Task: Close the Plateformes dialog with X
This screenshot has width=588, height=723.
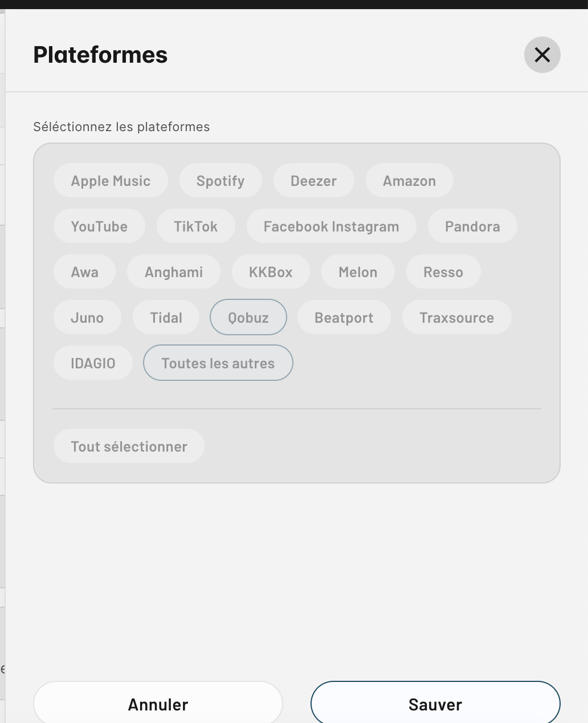Action: pos(542,55)
